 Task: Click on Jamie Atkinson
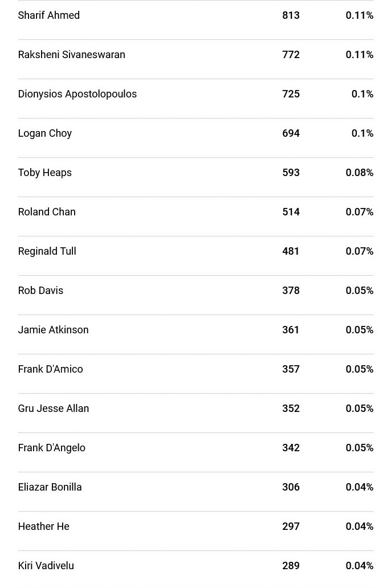click(x=53, y=330)
